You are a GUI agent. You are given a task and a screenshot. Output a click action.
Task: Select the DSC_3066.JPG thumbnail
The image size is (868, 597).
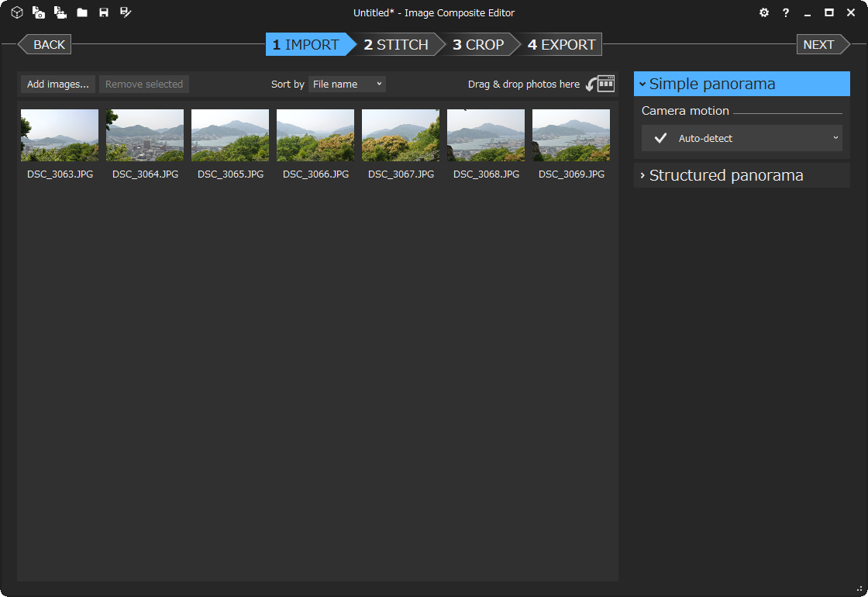(315, 135)
